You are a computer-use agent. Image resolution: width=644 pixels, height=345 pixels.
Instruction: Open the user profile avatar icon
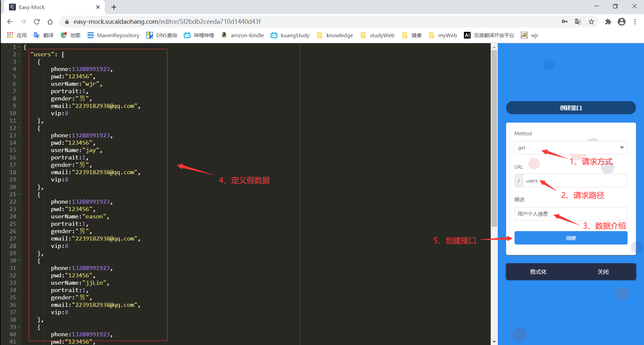point(622,22)
